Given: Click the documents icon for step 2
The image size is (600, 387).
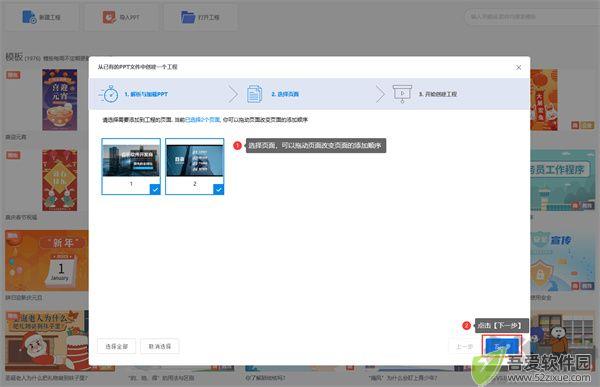Looking at the screenshot, I should point(254,94).
